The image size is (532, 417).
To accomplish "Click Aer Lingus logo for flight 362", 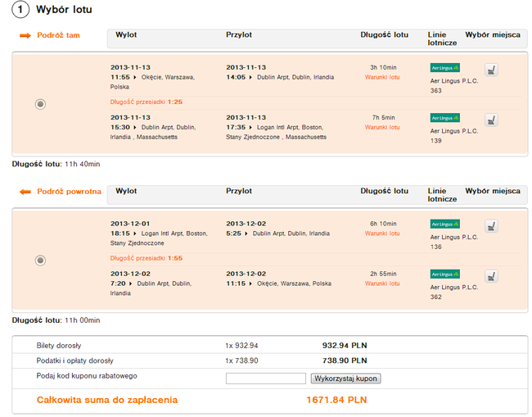I will 444,274.
